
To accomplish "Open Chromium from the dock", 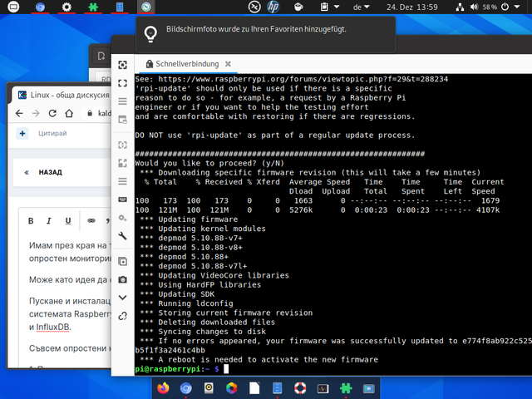I will pos(185,388).
